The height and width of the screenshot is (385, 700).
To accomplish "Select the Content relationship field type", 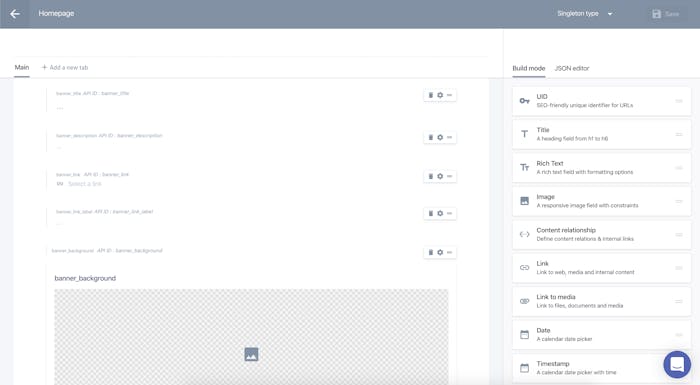I will pyautogui.click(x=601, y=234).
